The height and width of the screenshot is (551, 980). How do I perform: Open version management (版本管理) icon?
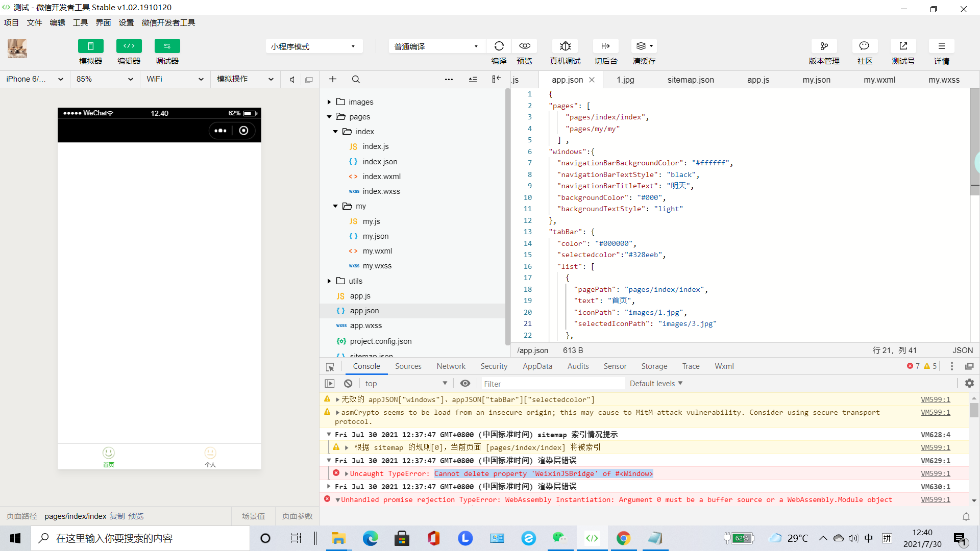824,46
